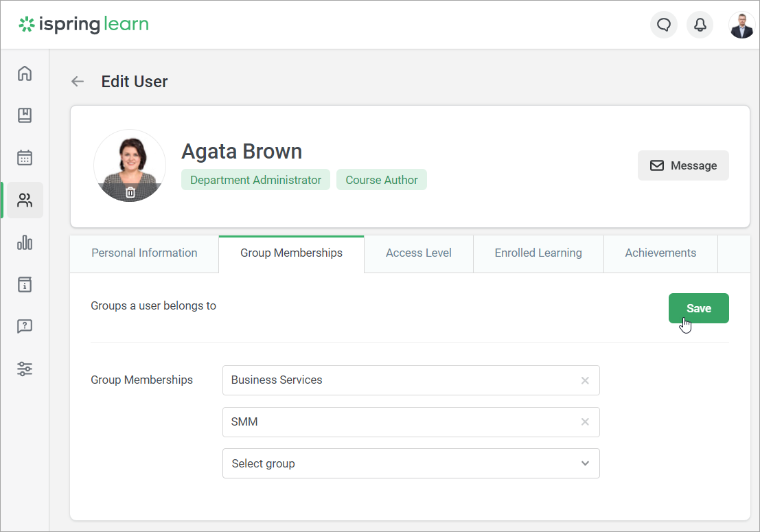Viewport: 760px width, 532px height.
Task: Open the Achievements tab
Action: [660, 253]
